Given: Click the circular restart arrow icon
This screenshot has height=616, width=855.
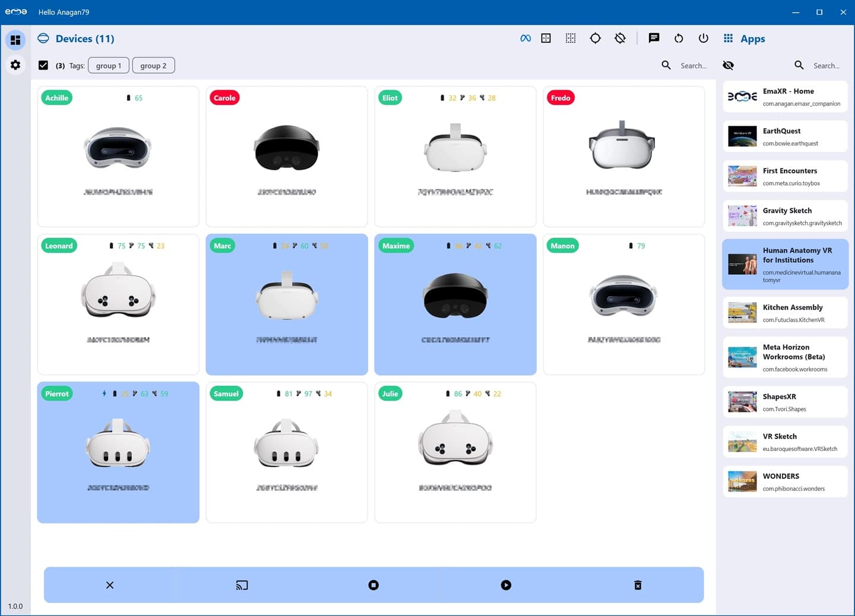Looking at the screenshot, I should [679, 39].
